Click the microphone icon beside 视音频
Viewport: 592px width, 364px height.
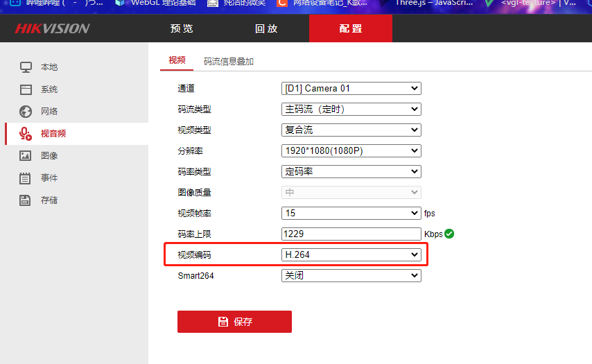(x=26, y=134)
